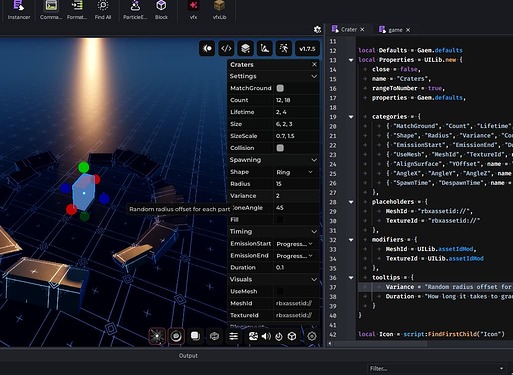Image resolution: width=513 pixels, height=375 pixels.
Task: Click the speaker sound icon
Action: coord(266,336)
